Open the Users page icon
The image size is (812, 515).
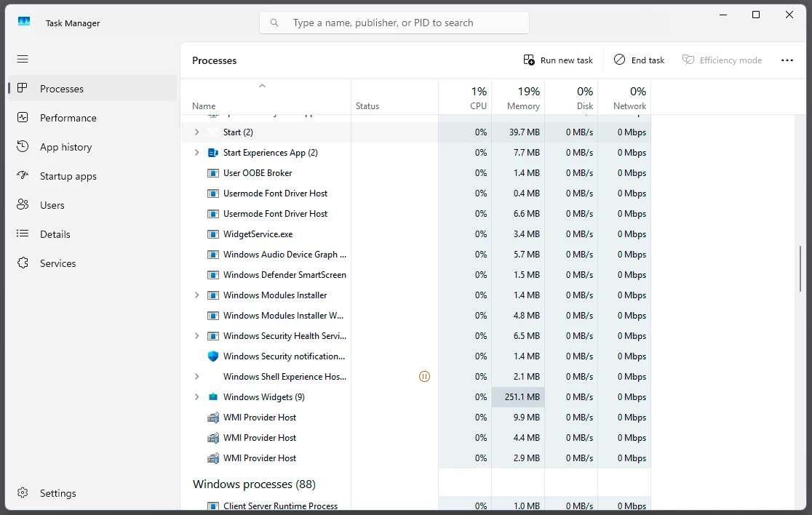[23, 204]
